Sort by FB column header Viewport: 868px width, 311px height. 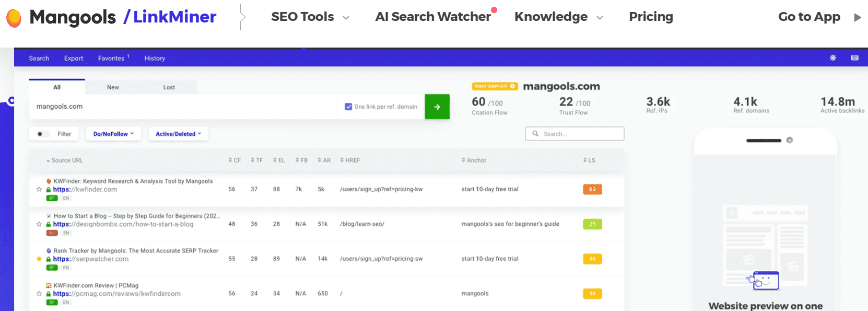click(301, 160)
